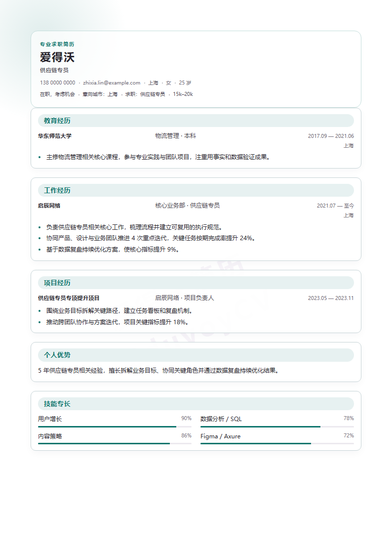Click the bullet mentioning 关键指标提升 18%

[118, 322]
